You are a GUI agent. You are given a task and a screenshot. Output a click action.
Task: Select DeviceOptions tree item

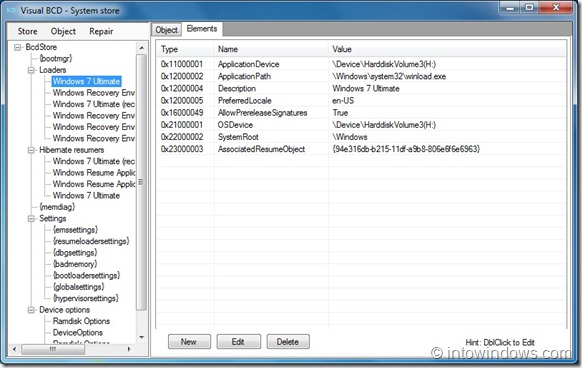click(x=78, y=333)
